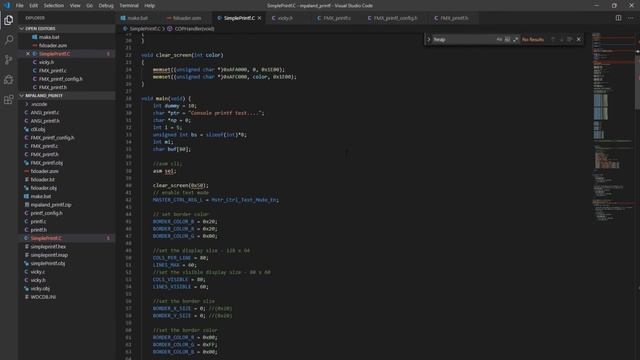The height and width of the screenshot is (360, 640).
Task: Expand the replace field toggle arrow
Action: (429, 40)
